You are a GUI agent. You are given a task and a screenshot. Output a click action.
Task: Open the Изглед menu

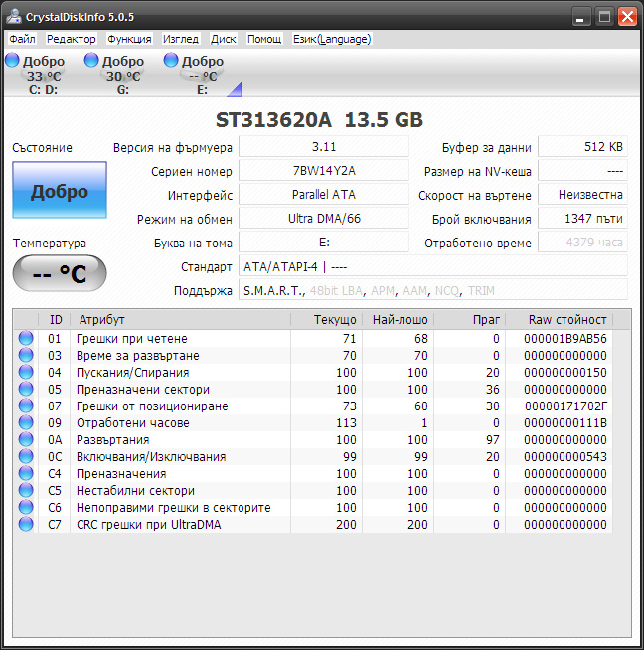tap(181, 39)
